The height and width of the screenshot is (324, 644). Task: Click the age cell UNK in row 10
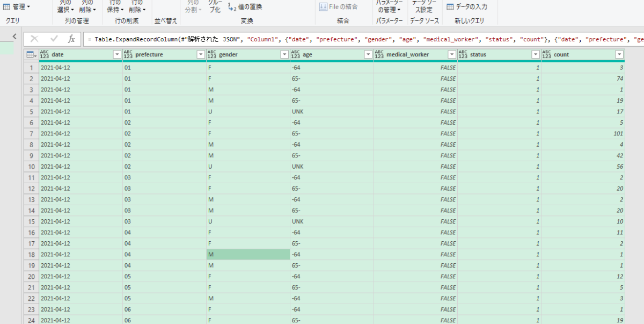click(332, 167)
